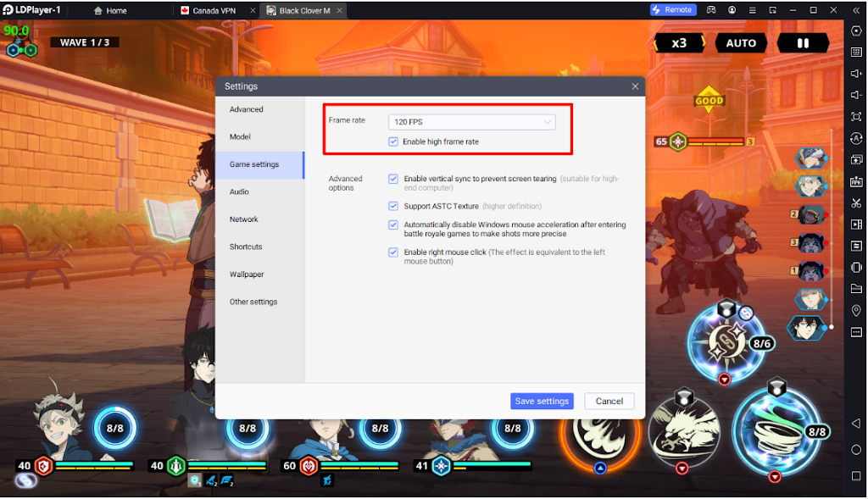This screenshot has width=868, height=499.
Task: Pause the game with pause button
Action: tap(803, 43)
